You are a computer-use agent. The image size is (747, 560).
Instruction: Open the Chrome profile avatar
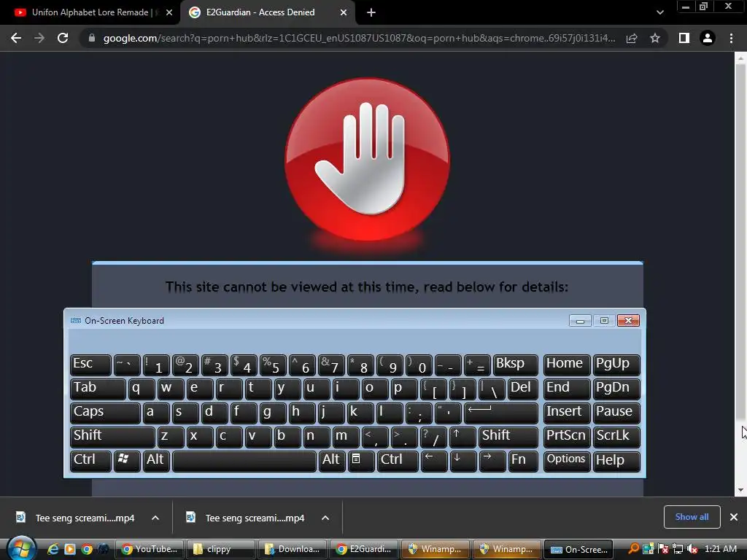(x=708, y=38)
